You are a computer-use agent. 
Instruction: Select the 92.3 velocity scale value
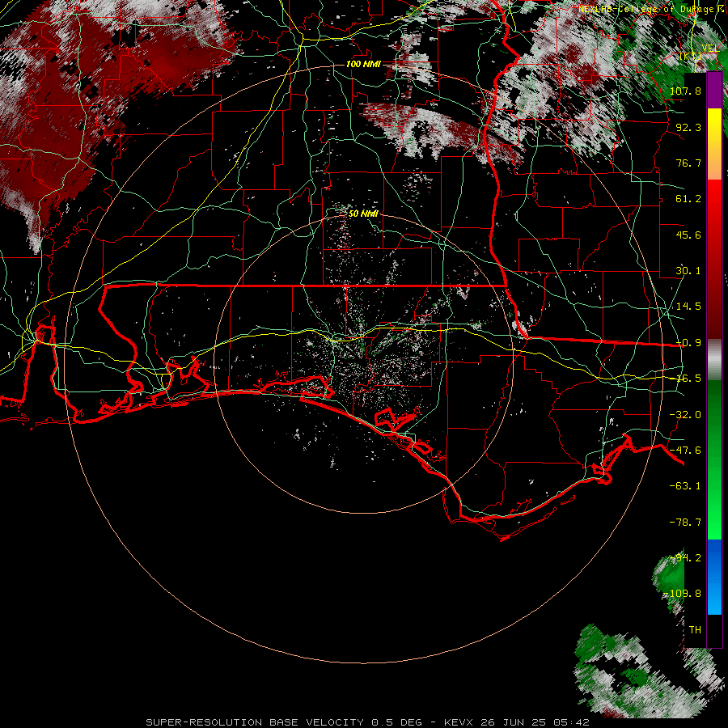pos(688,127)
